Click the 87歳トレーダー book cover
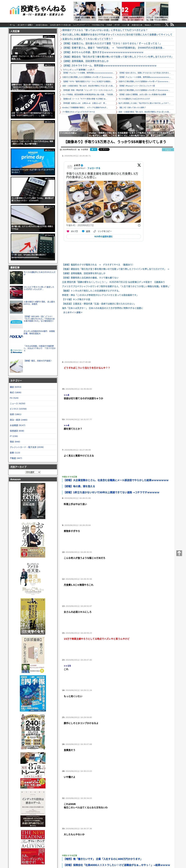 (33, 771)
